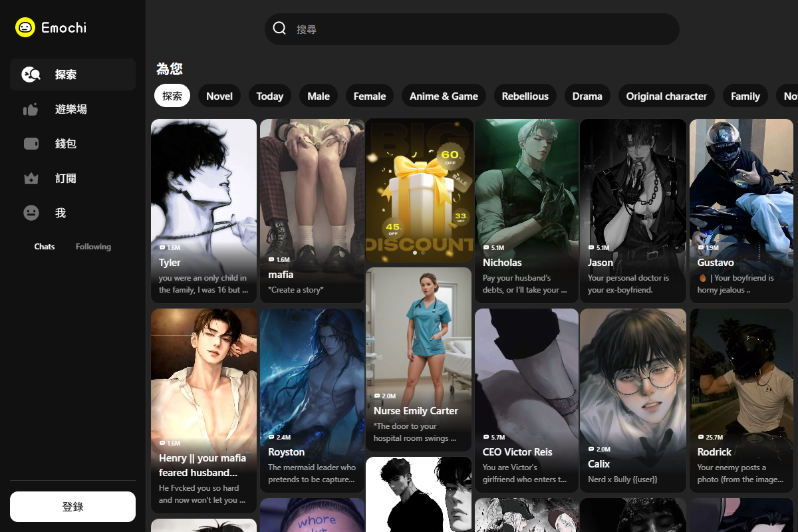The height and width of the screenshot is (532, 798).
Task: Open the Nurse Emily Carter card
Action: (x=418, y=359)
